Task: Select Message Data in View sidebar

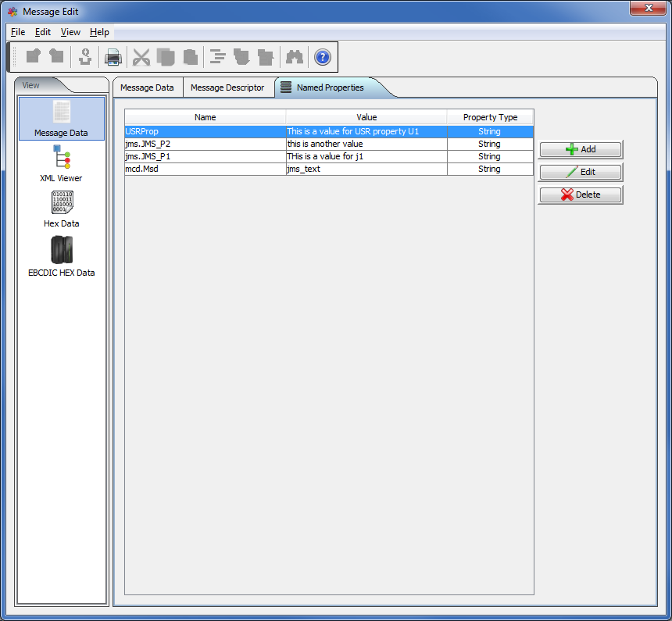Action: [x=61, y=119]
